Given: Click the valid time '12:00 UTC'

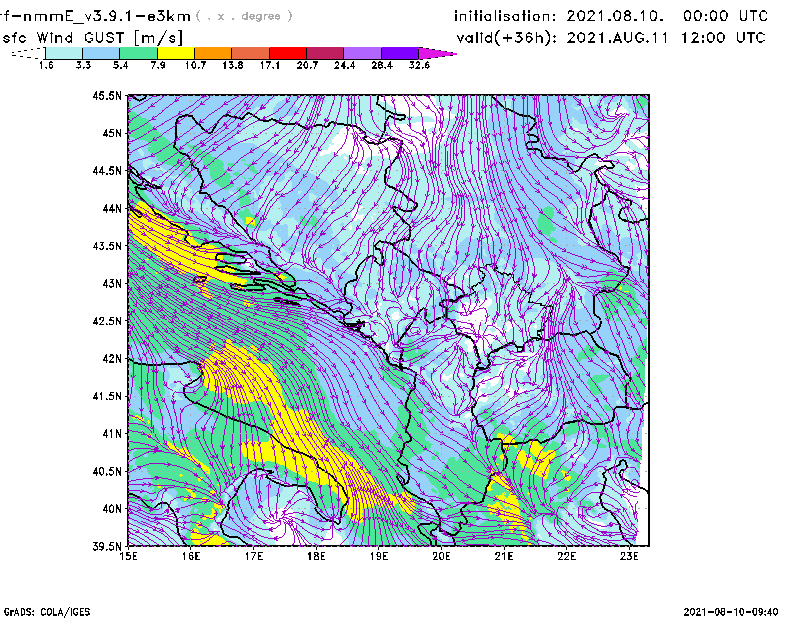Looking at the screenshot, I should tap(723, 38).
